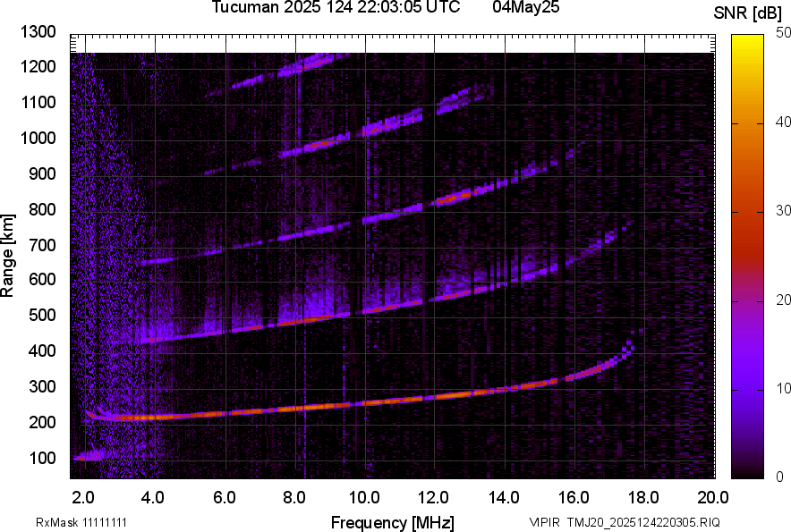This screenshot has height=532, width=791.
Task: Click the colorbar tick label '20'
Action: 784,300
